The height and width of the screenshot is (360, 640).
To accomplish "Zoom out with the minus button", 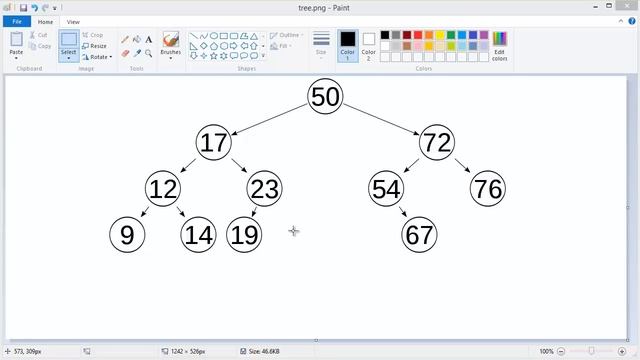I will click(561, 351).
